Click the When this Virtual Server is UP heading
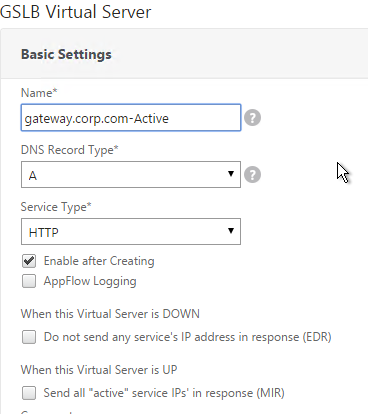 pos(99,370)
